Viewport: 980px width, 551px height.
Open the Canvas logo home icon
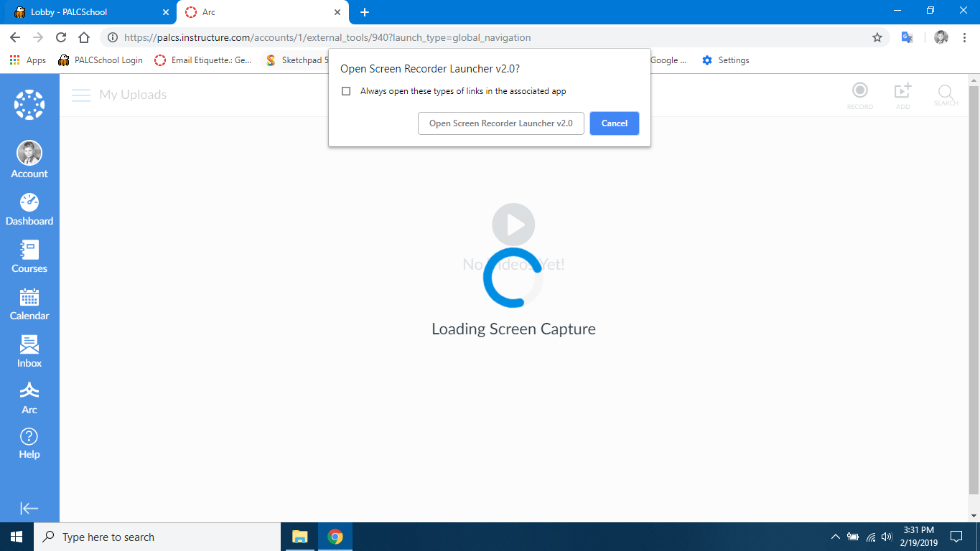click(x=29, y=105)
